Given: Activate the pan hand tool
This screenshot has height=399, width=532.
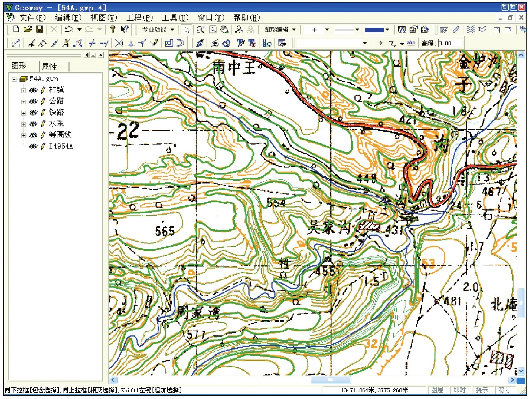Looking at the screenshot, I should pyautogui.click(x=224, y=29).
